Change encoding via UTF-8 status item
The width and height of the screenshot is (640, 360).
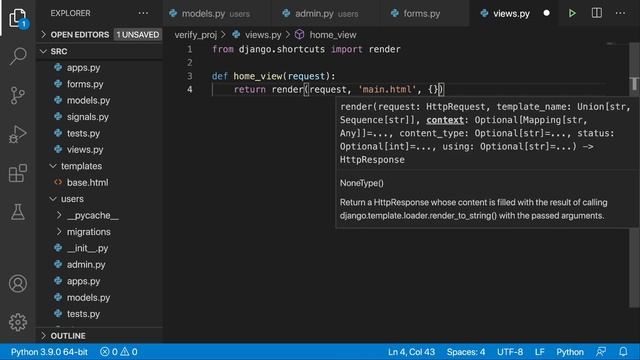coord(510,352)
